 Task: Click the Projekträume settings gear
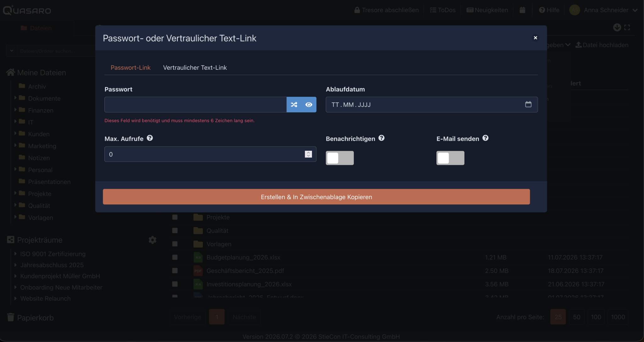tap(153, 240)
